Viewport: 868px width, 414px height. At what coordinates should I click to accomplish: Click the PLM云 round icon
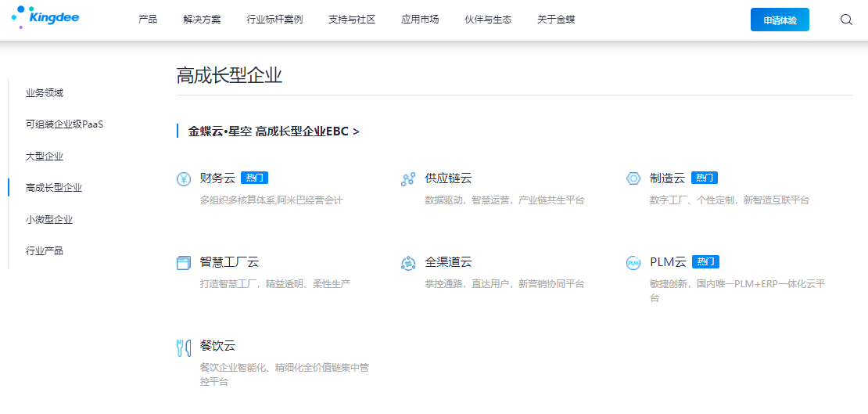(633, 263)
